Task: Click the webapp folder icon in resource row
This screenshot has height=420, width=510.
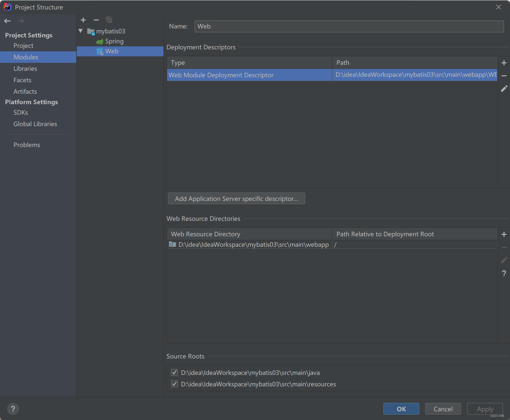Action: [172, 244]
